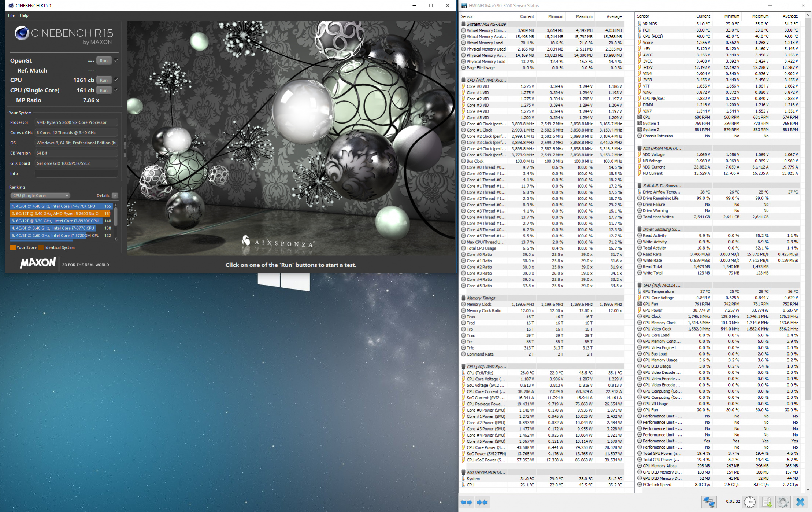Click the Cinebench title bar app icon
Viewport: 812px width, 512px height.
(11, 5)
